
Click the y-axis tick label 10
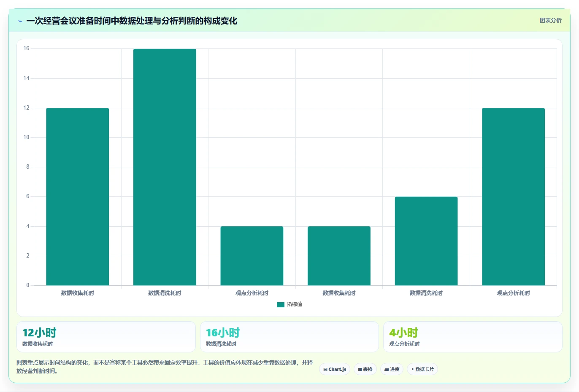27,137
